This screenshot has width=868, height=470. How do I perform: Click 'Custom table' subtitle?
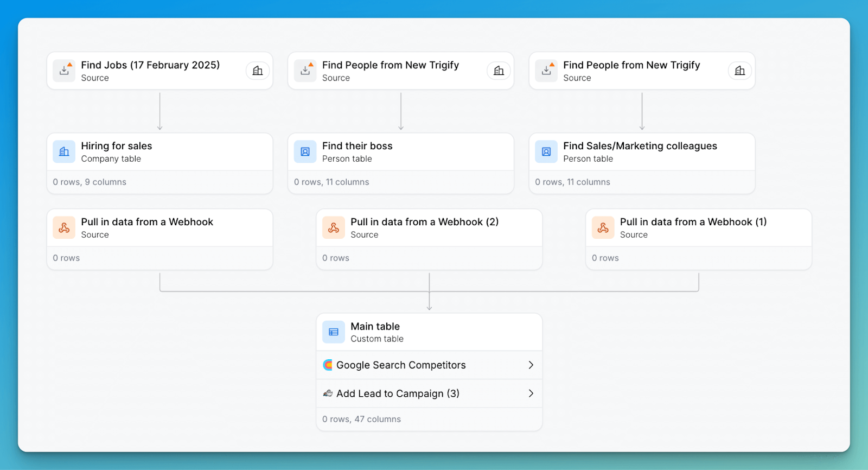[377, 339]
